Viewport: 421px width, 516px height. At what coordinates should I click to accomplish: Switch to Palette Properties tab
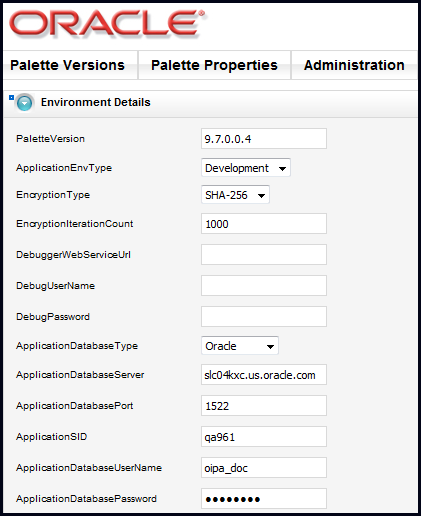[x=214, y=65]
